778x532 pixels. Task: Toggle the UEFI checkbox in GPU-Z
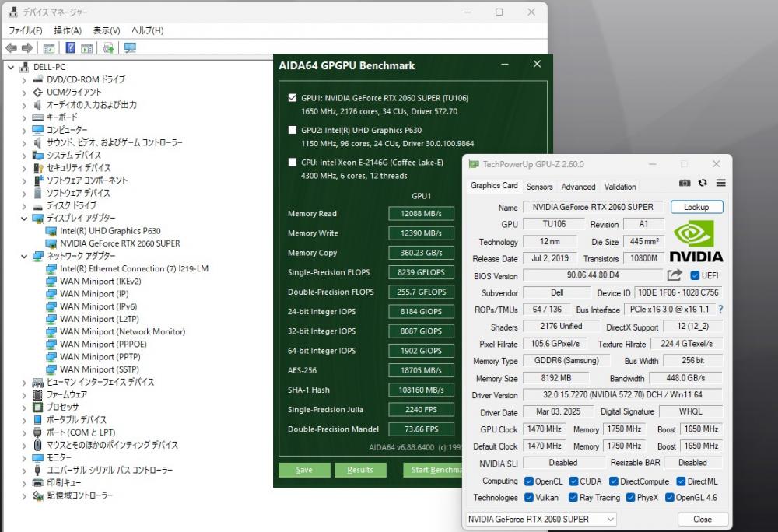tap(695, 275)
